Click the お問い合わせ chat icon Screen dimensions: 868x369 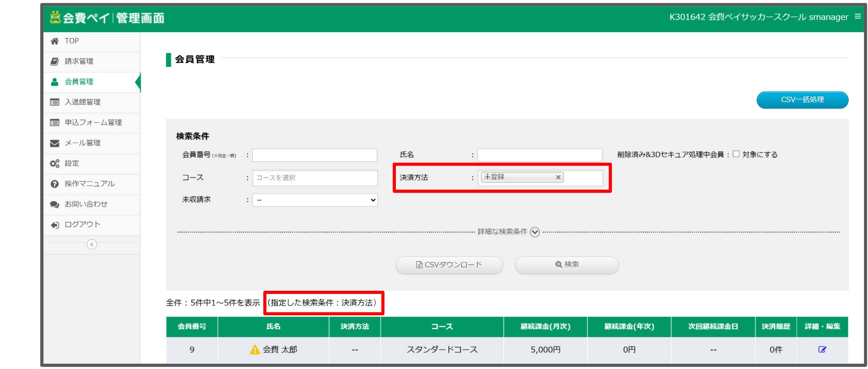pyautogui.click(x=55, y=204)
